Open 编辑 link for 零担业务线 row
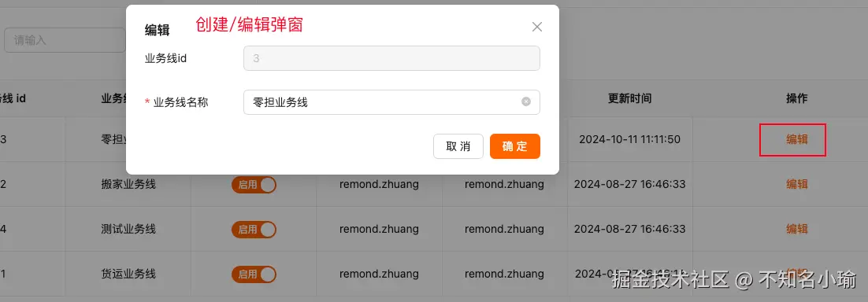This screenshot has height=302, width=868. [x=796, y=140]
